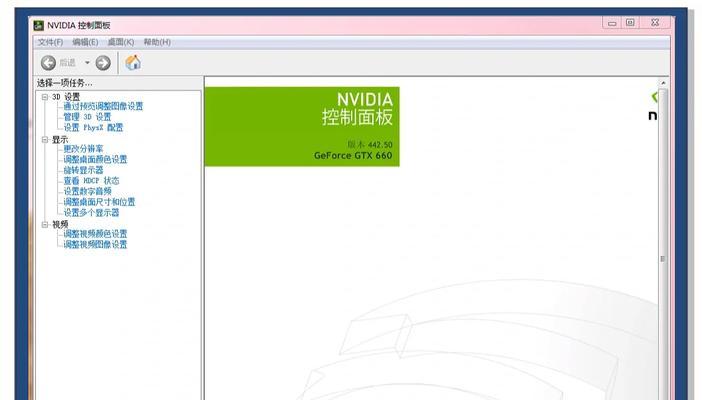Open the Home page icon
702x400 pixels.
[x=133, y=62]
